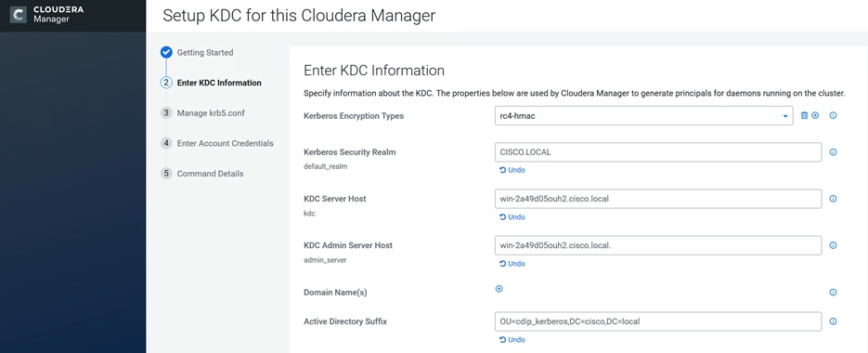Go to Enter KDC Information step
This screenshot has width=868, height=353.
coord(219,83)
